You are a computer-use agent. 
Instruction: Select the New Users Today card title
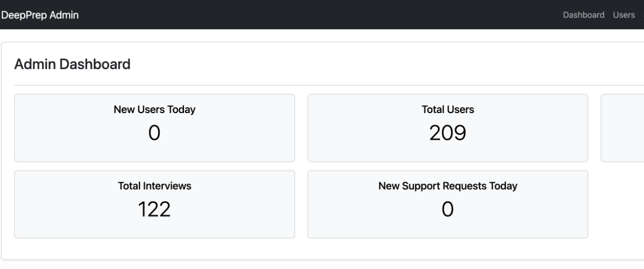coord(155,110)
